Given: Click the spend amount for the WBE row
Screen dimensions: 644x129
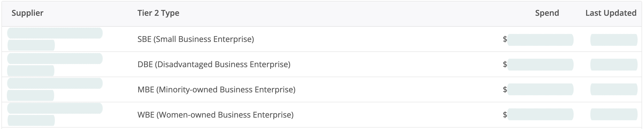Looking at the screenshot, I should pos(540,114).
